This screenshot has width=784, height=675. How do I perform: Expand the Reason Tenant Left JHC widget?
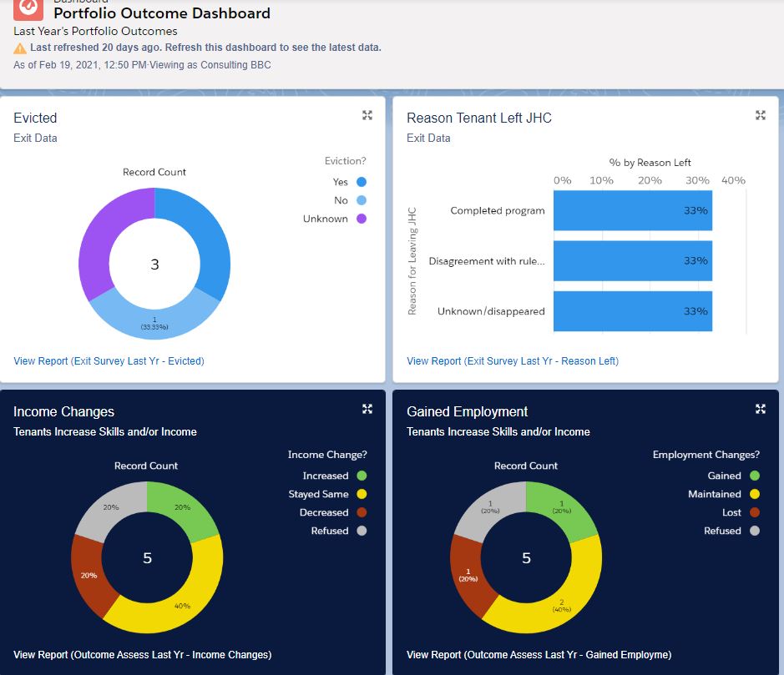coord(760,115)
